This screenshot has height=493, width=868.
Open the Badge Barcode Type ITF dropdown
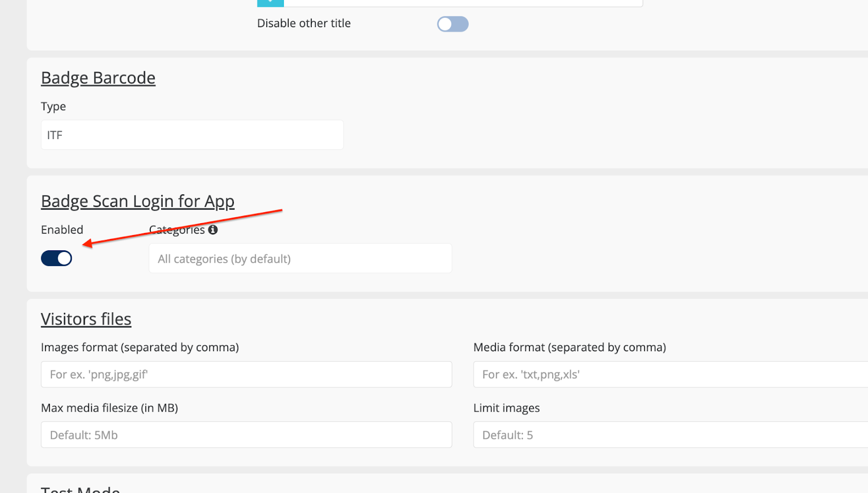[x=192, y=135]
